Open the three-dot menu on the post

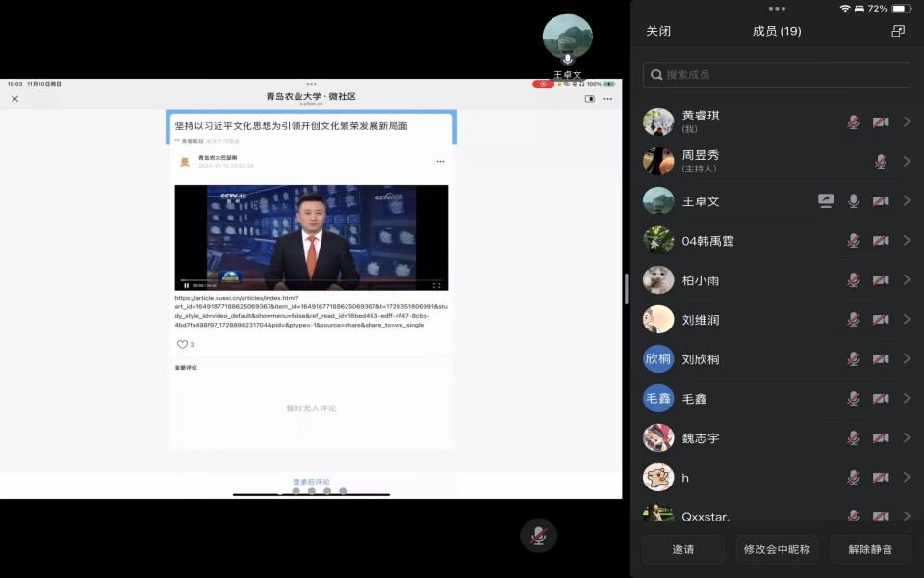click(x=440, y=162)
